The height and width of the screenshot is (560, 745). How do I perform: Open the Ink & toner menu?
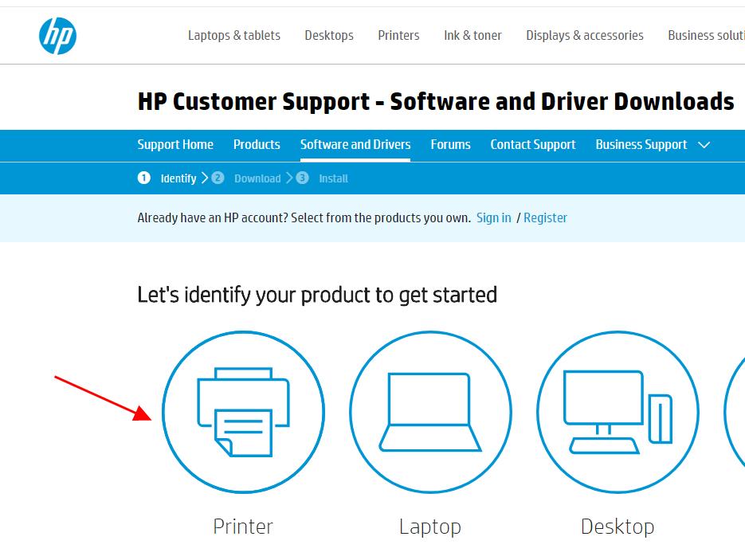click(x=472, y=35)
